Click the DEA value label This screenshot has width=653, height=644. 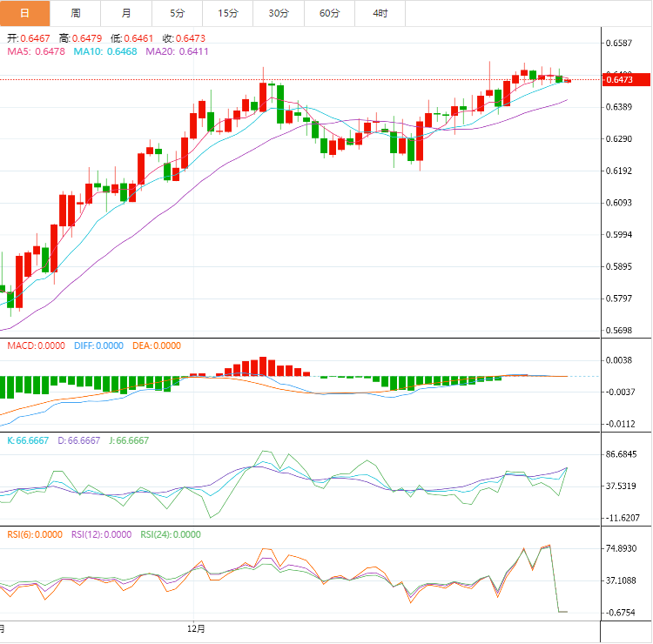(157, 345)
